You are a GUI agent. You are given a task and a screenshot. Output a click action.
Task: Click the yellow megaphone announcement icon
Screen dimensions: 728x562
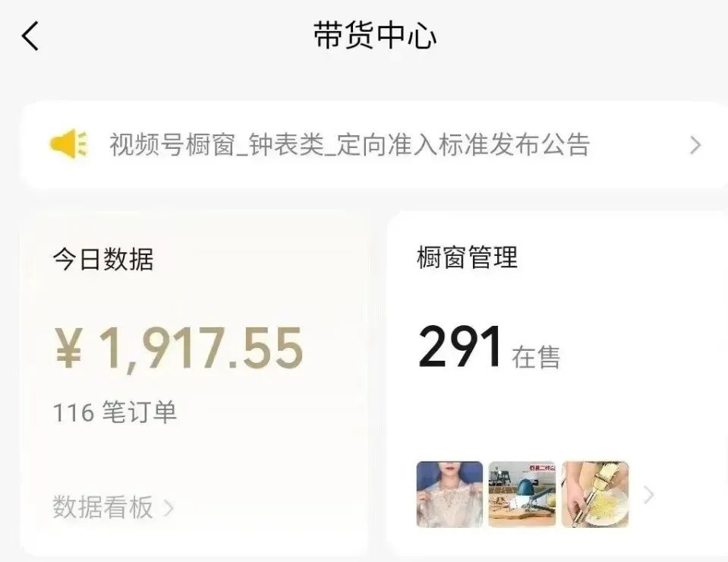click(x=68, y=144)
